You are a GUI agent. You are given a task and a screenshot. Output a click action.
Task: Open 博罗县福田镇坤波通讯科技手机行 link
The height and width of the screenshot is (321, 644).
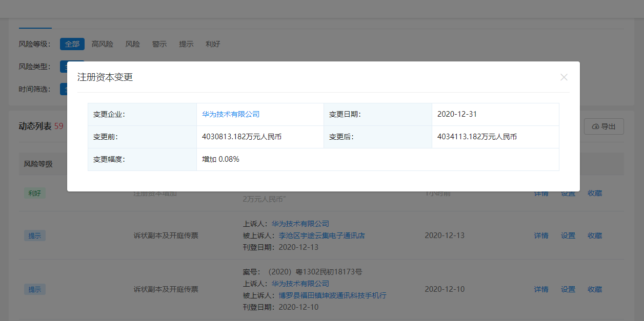click(x=332, y=295)
